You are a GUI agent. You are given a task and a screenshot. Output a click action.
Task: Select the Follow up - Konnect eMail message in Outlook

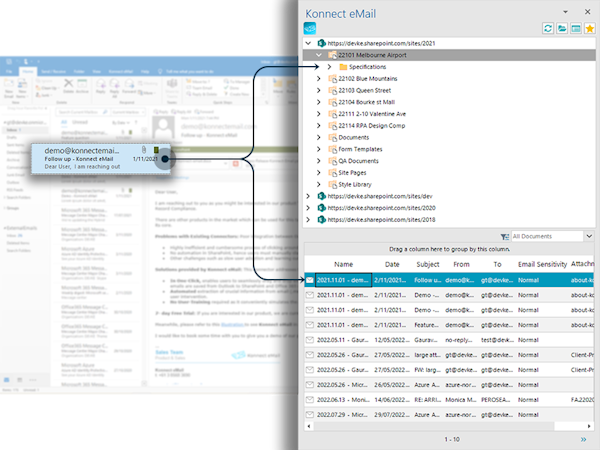click(x=100, y=158)
